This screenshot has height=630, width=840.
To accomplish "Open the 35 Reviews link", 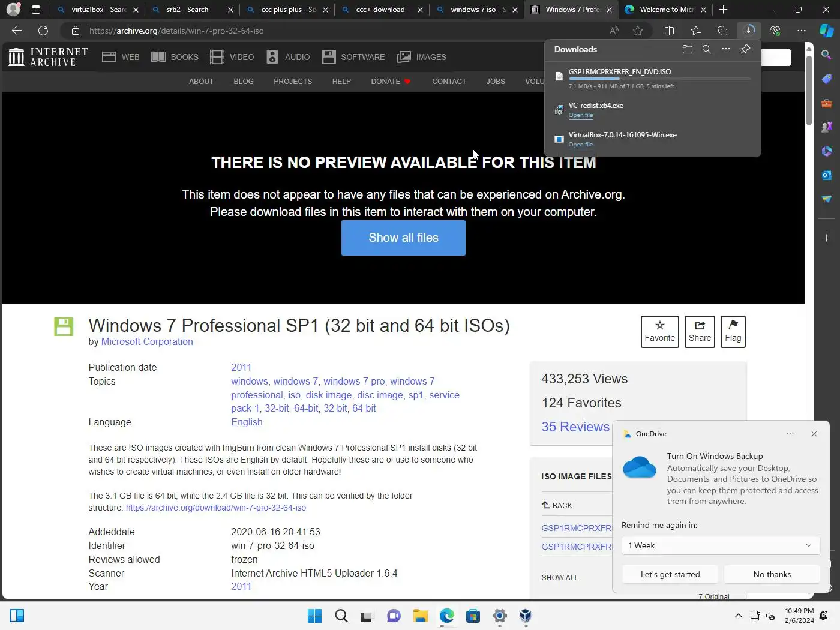I will click(x=575, y=427).
